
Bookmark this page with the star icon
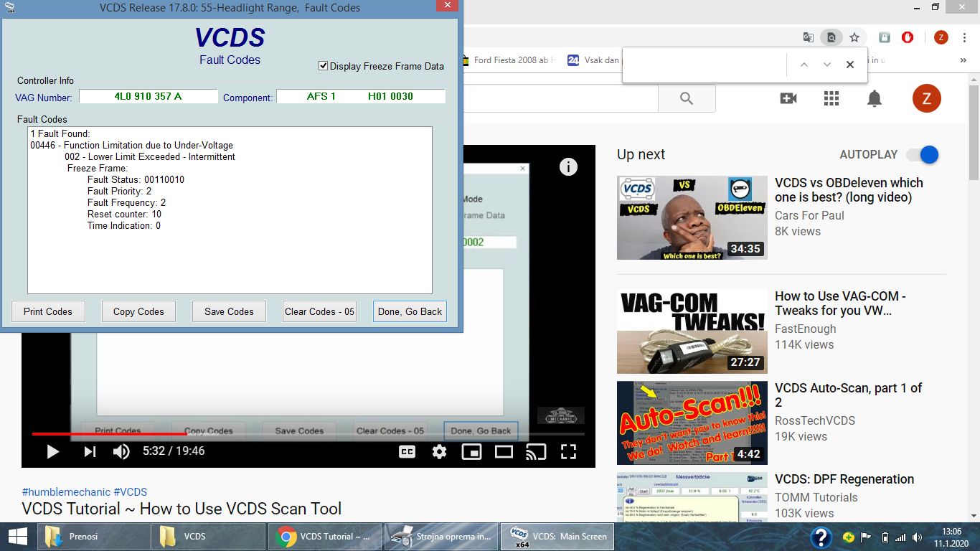click(x=854, y=37)
